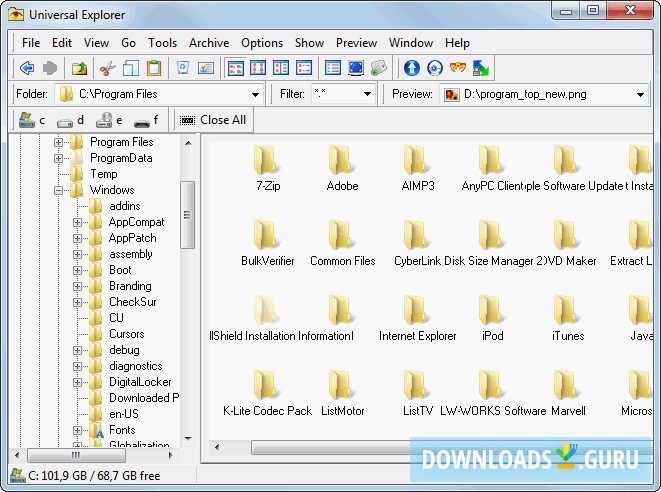Open the fullscreen monitor view icon
This screenshot has height=492, width=661.
tap(356, 68)
